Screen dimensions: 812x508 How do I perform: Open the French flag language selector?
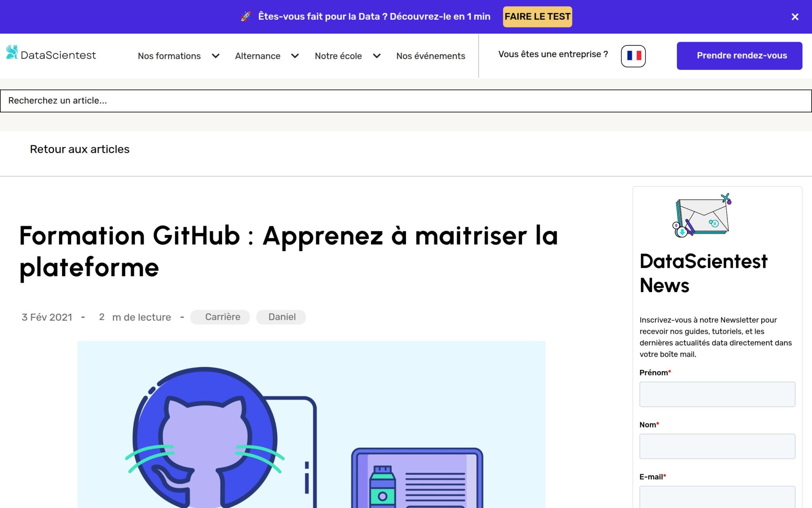tap(633, 56)
